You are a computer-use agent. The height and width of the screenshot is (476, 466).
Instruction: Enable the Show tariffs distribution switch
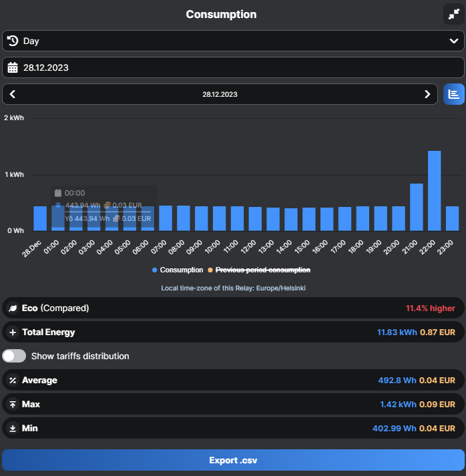[15, 356]
